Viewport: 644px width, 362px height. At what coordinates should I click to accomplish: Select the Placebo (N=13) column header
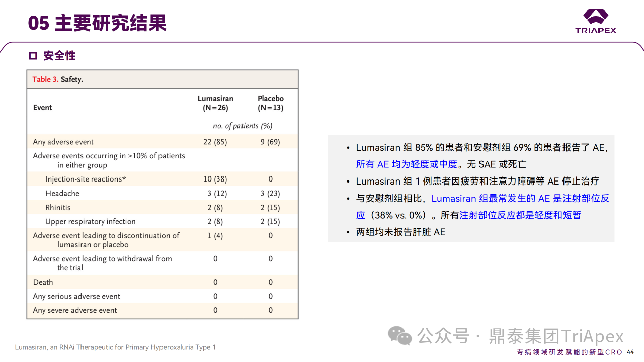[270, 103]
